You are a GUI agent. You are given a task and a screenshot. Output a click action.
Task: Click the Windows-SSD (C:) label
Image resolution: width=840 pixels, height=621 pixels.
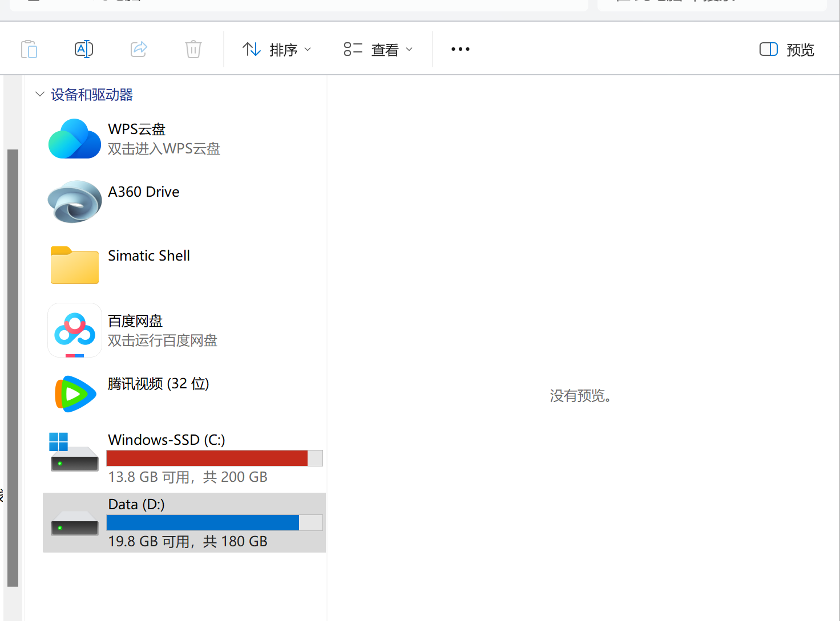[x=167, y=440]
